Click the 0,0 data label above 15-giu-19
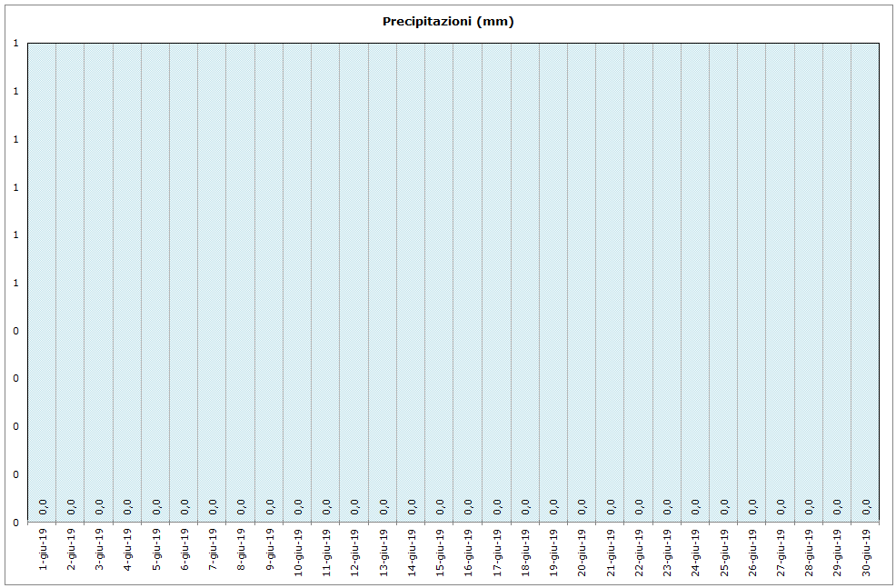This screenshot has width=896, height=588. pyautogui.click(x=440, y=507)
